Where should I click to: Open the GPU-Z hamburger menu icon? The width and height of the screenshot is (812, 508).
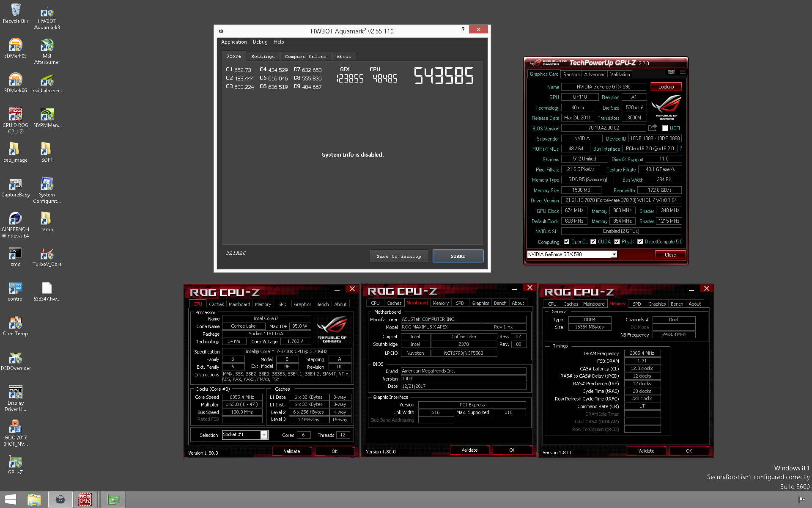point(682,72)
